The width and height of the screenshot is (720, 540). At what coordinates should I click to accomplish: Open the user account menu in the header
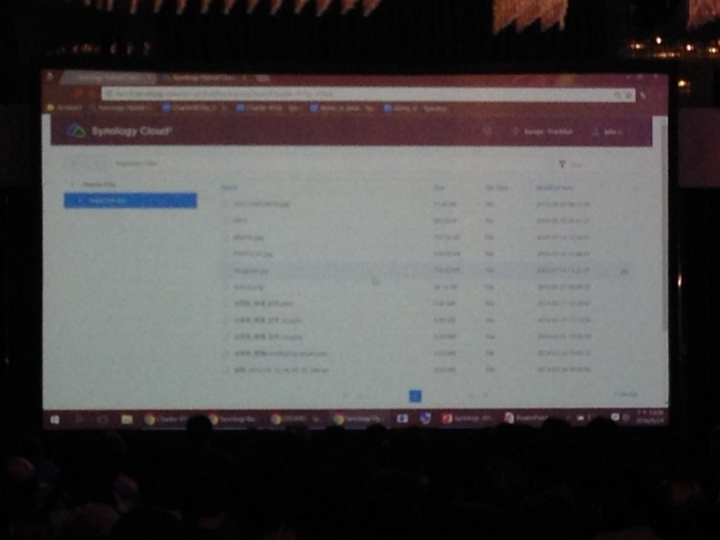[x=608, y=132]
